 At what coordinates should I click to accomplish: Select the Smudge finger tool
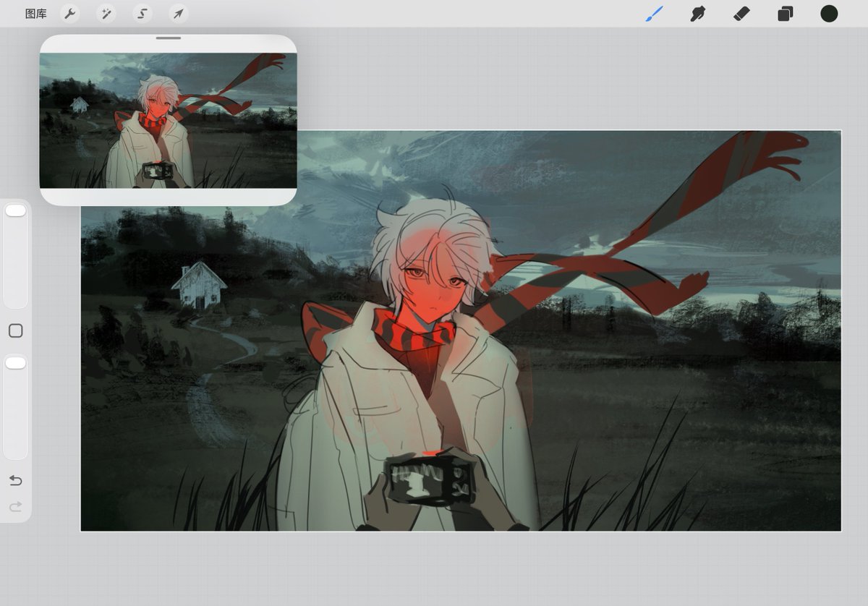[x=698, y=14]
